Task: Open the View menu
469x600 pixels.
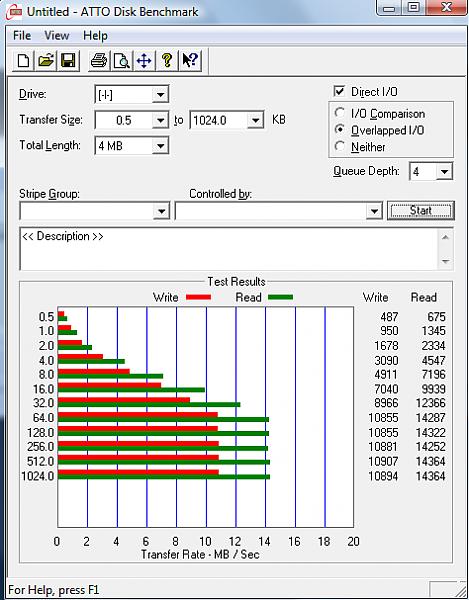Action: click(x=57, y=36)
